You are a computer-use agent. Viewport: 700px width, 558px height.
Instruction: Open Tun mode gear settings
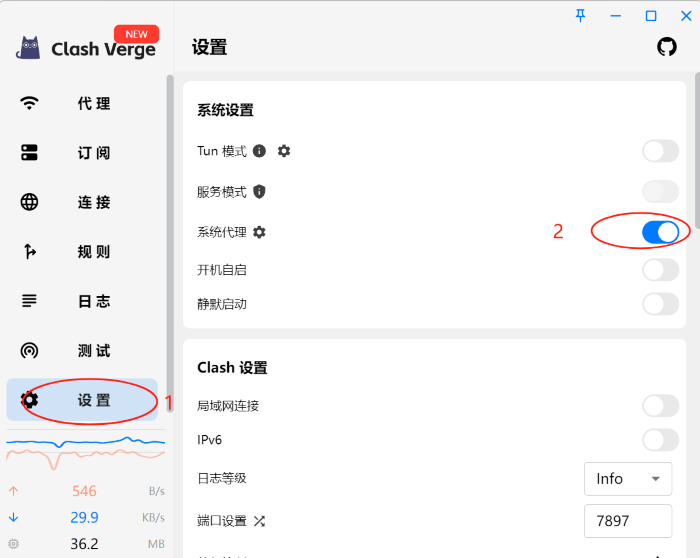click(x=284, y=151)
